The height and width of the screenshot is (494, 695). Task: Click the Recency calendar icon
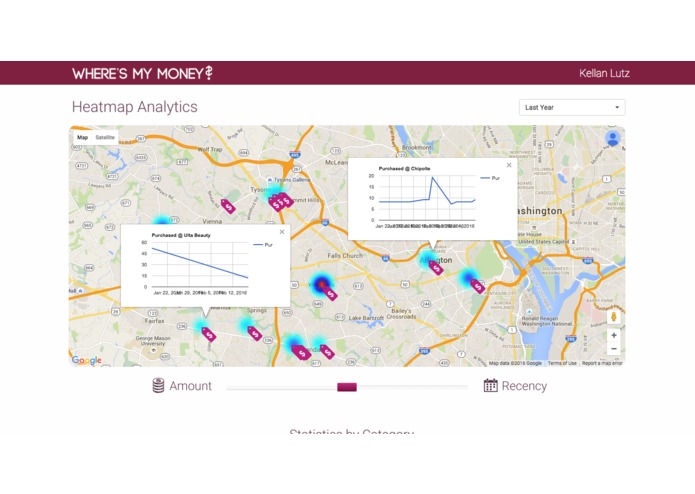coord(490,385)
